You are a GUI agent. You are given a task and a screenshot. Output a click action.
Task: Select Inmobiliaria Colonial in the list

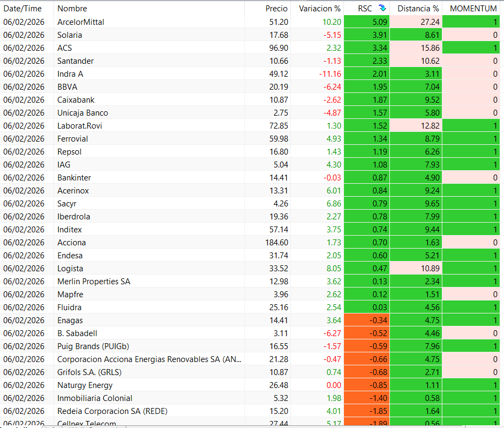point(95,398)
